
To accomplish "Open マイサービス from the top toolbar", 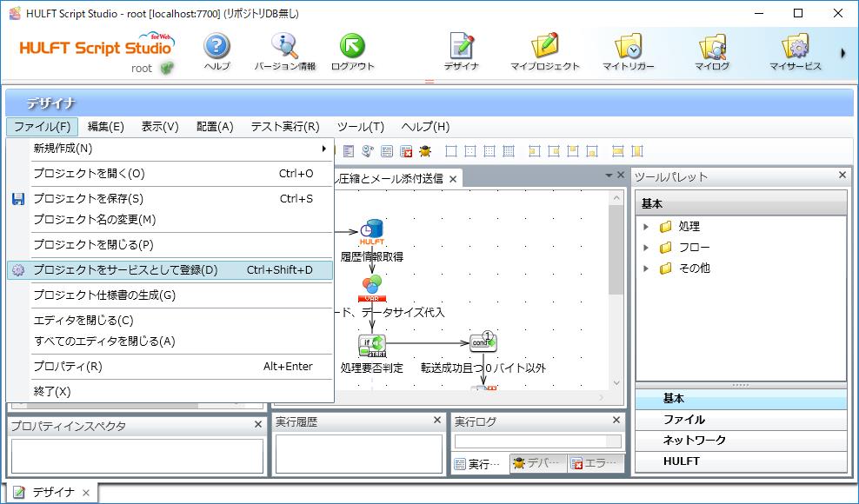I will (795, 48).
